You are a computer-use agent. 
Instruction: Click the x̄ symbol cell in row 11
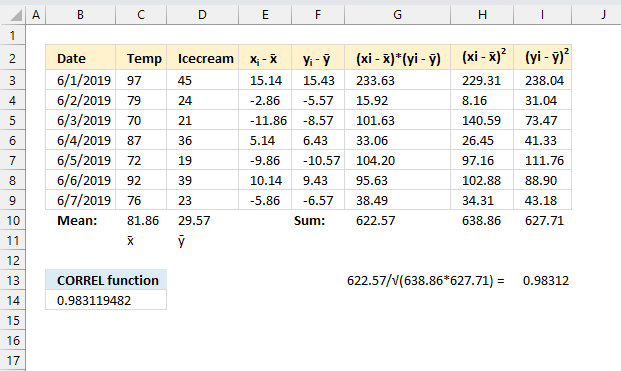click(141, 240)
